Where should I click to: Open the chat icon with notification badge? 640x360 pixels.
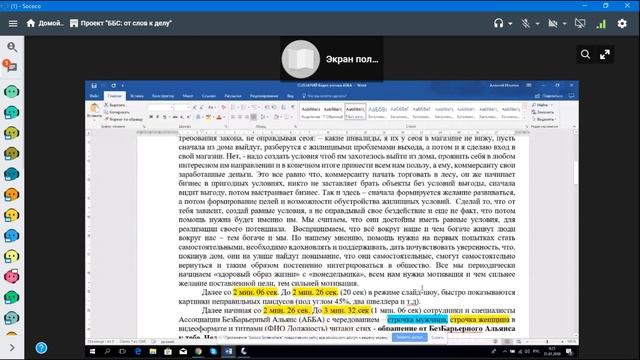(9, 65)
